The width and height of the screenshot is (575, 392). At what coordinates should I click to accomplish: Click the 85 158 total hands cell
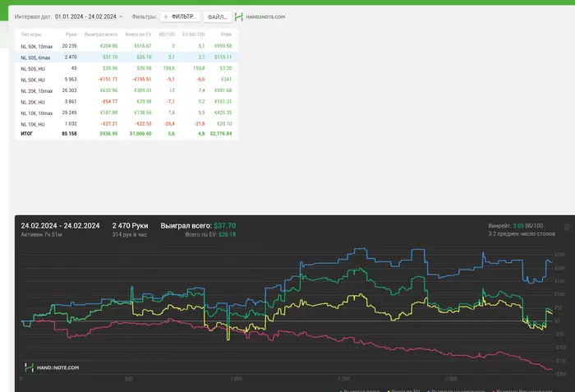click(x=69, y=134)
